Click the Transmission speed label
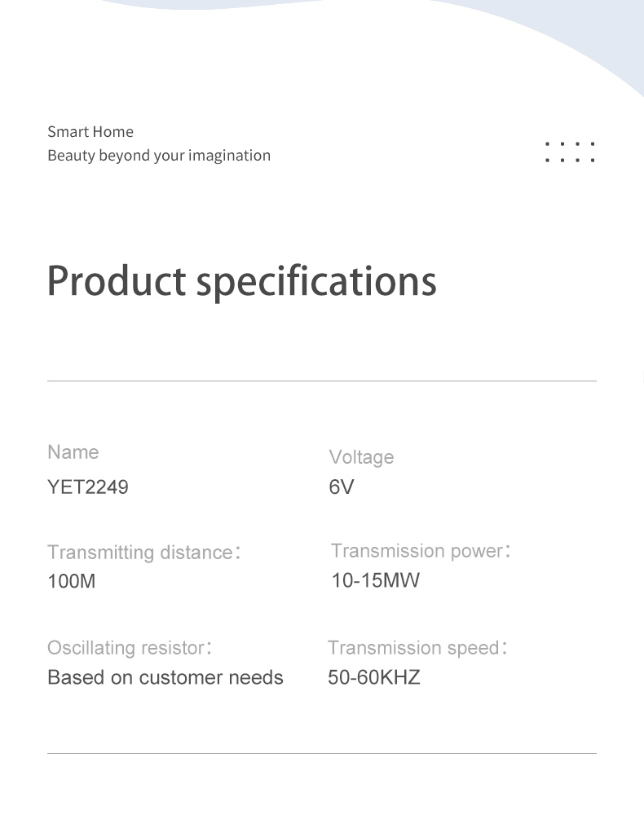 click(x=417, y=648)
